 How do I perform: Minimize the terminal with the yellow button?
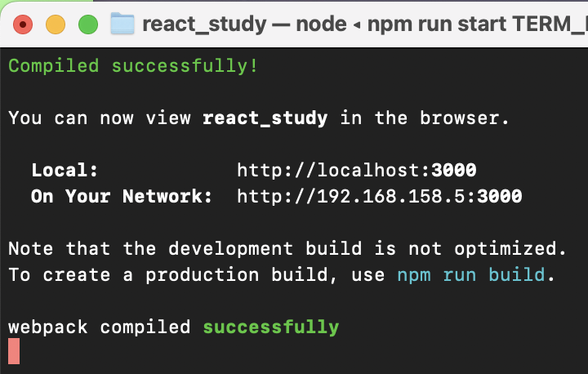[x=56, y=24]
